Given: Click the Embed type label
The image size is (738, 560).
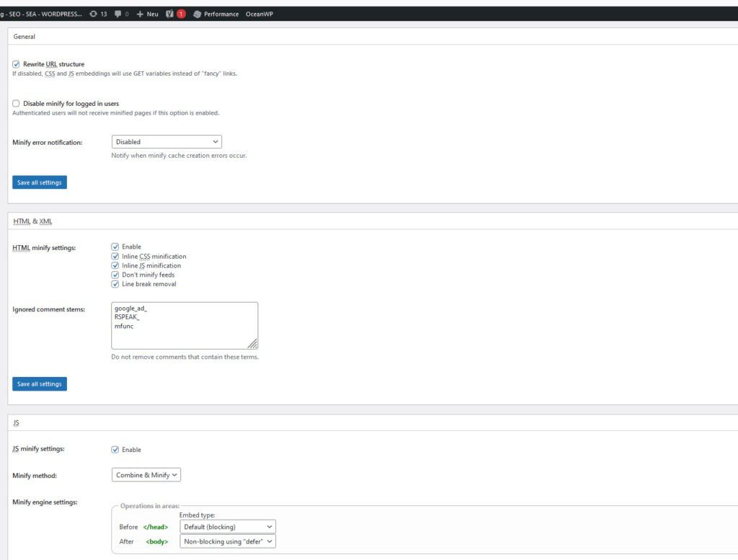Looking at the screenshot, I should pos(197,515).
